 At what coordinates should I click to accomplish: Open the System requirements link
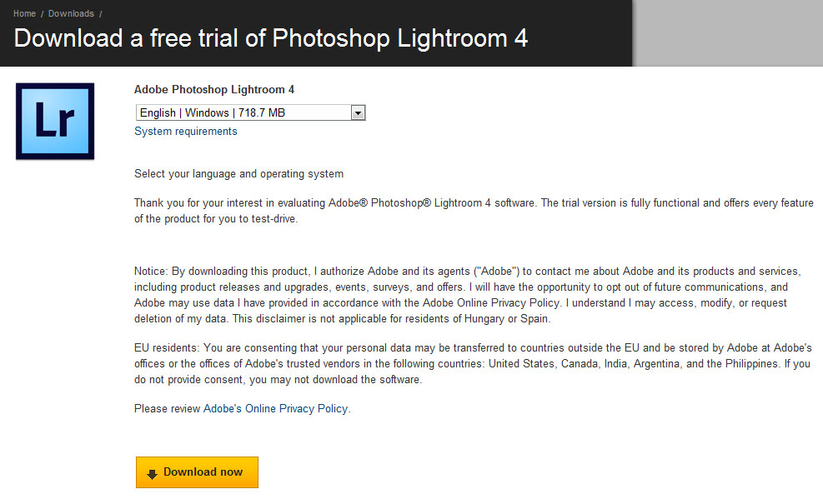pos(186,131)
